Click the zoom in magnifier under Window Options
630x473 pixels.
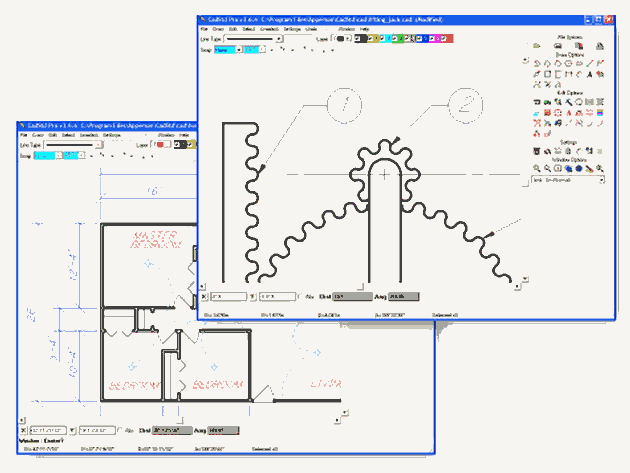click(x=537, y=169)
